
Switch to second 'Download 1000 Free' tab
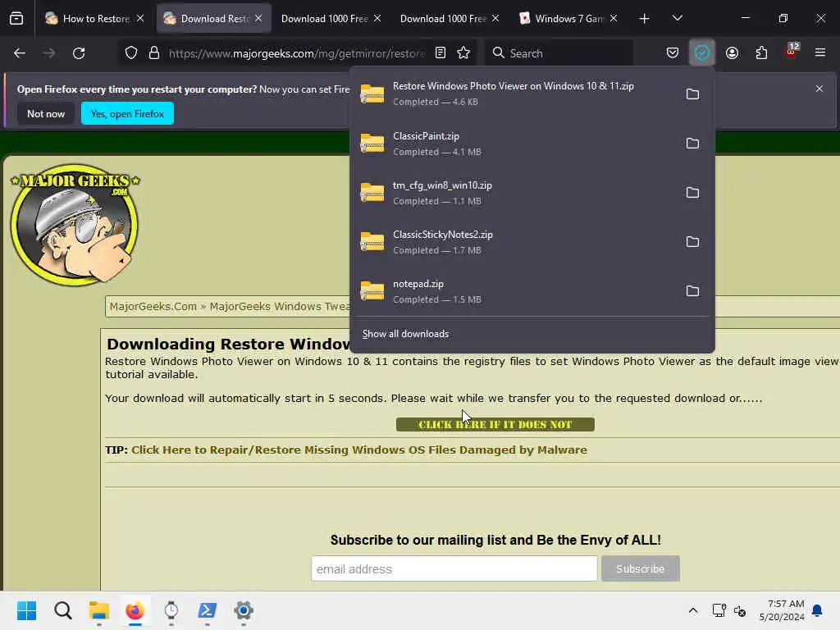(444, 19)
